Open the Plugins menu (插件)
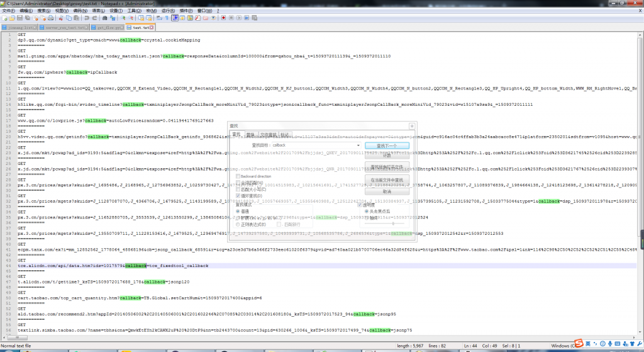644x352 pixels. [x=186, y=11]
